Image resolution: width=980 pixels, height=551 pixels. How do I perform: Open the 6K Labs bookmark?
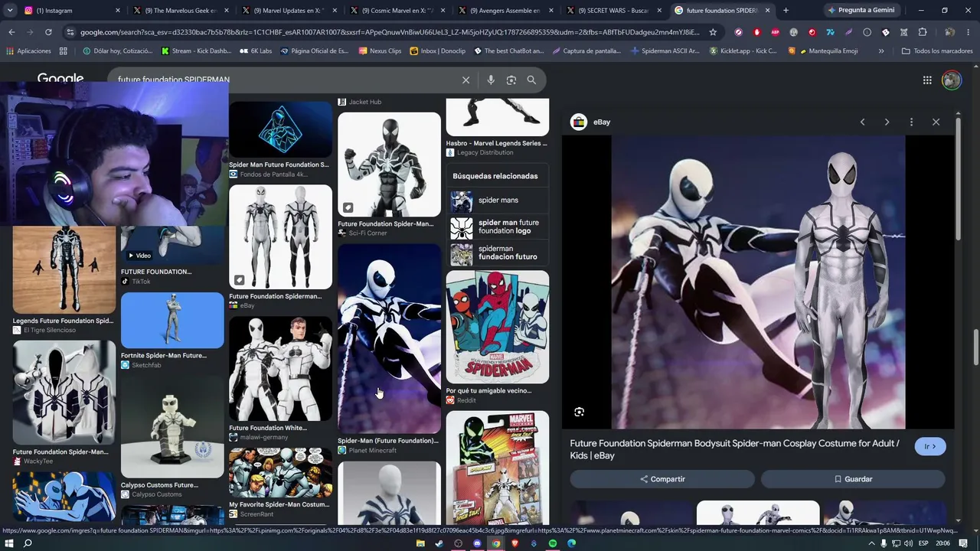point(256,51)
